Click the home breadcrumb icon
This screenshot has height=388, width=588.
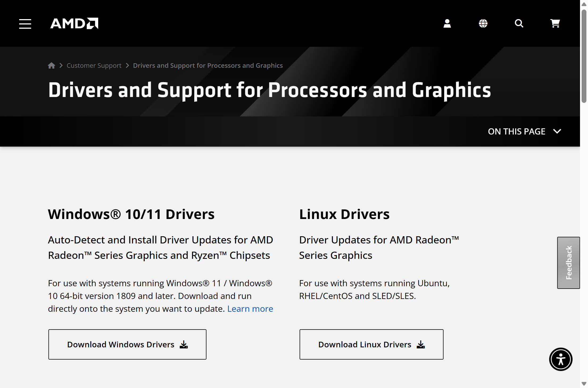(51, 65)
